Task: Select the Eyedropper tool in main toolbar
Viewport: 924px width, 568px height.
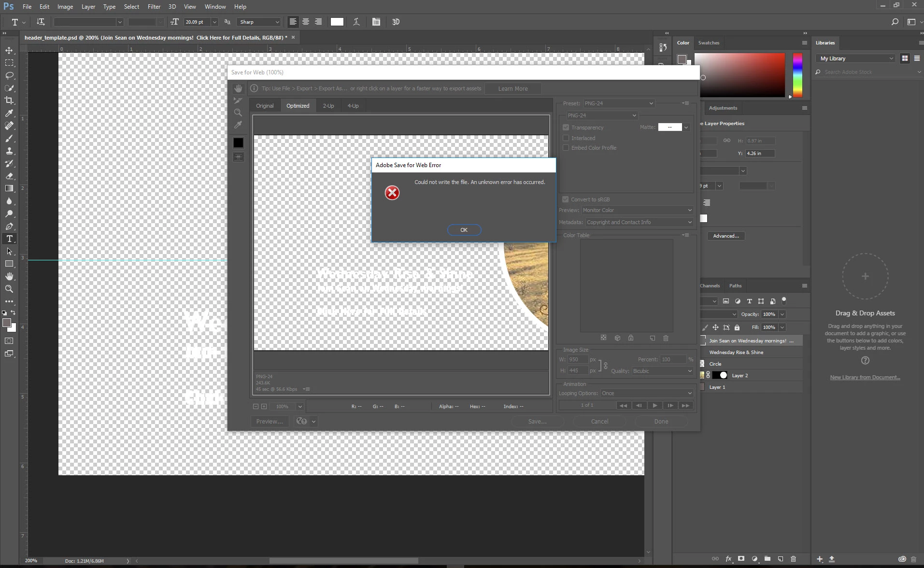Action: pyautogui.click(x=9, y=113)
